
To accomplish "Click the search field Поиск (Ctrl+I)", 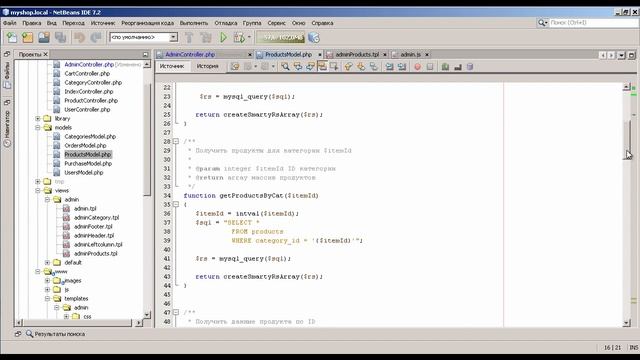I will 594,23.
